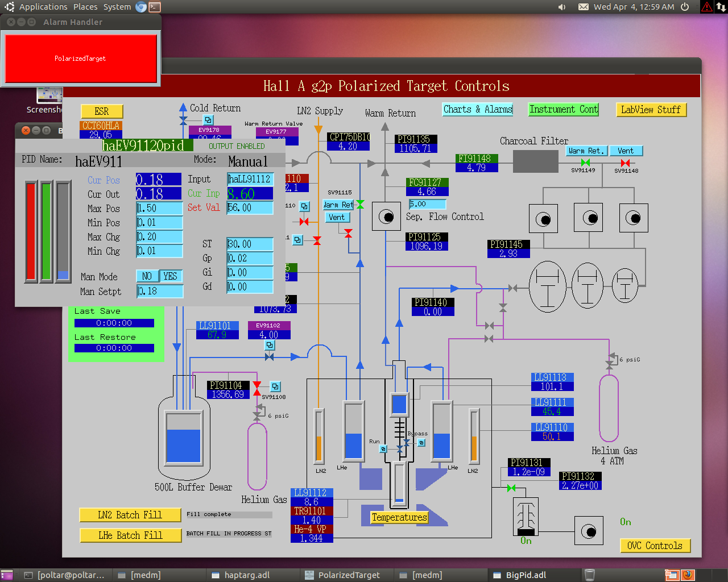Toggle the Warm Ret. button near SV91149
Viewport: 728px width, 582px height.
tap(588, 151)
